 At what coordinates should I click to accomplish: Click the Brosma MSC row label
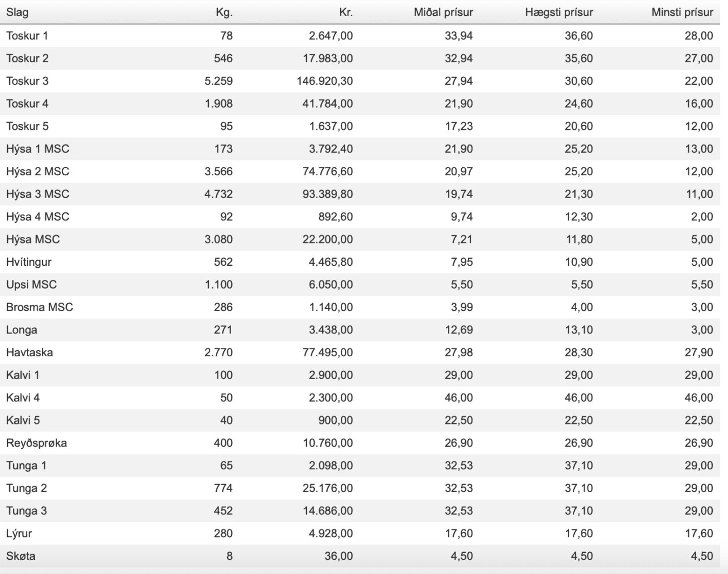(x=39, y=307)
